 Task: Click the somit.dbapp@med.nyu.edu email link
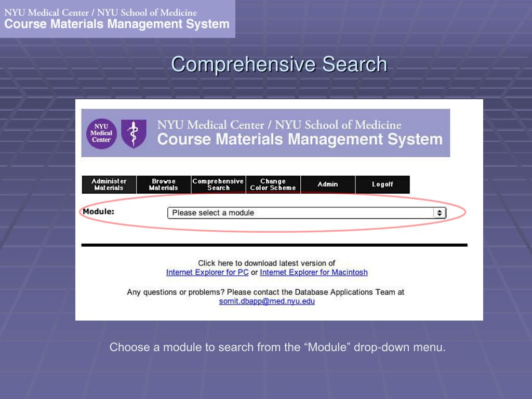pyautogui.click(x=267, y=301)
